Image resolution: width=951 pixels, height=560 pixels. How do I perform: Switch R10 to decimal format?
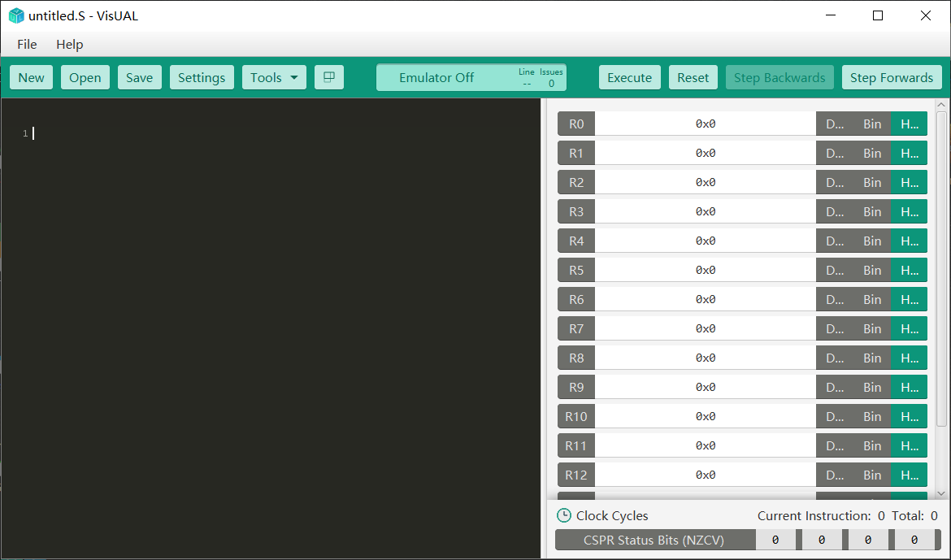(835, 416)
